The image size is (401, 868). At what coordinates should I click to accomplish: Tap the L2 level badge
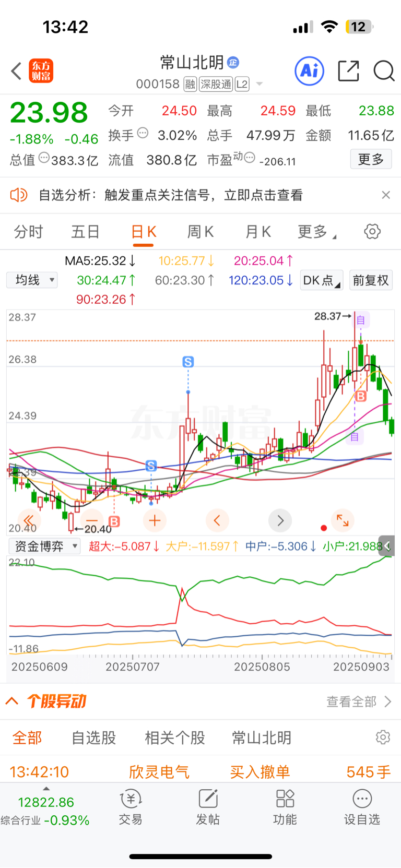point(242,84)
